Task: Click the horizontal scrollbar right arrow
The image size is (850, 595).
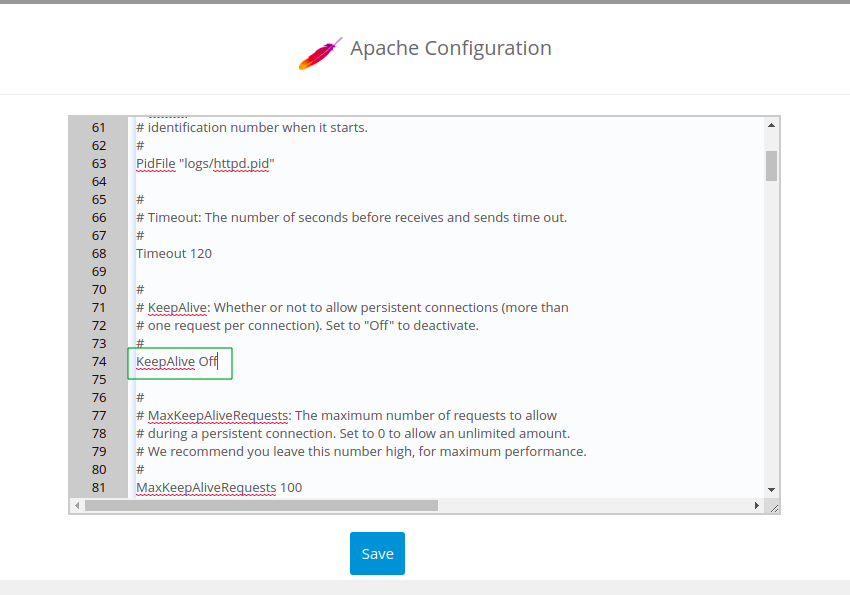Action: pos(758,505)
